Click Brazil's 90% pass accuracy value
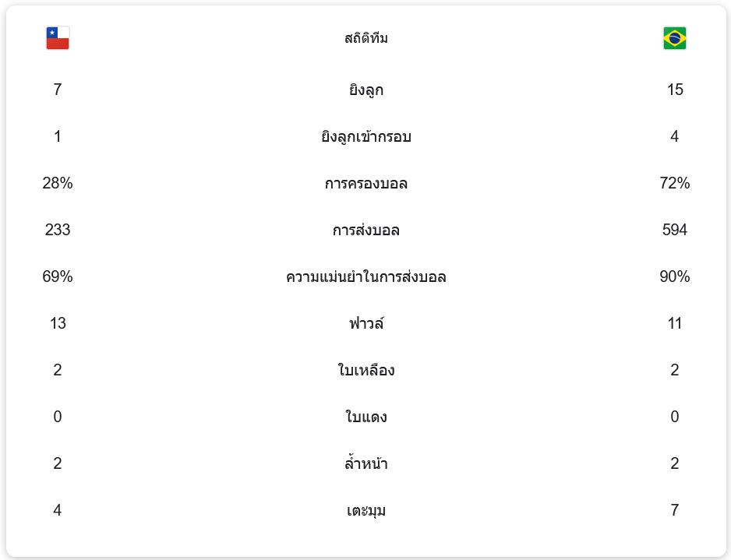 click(x=674, y=277)
